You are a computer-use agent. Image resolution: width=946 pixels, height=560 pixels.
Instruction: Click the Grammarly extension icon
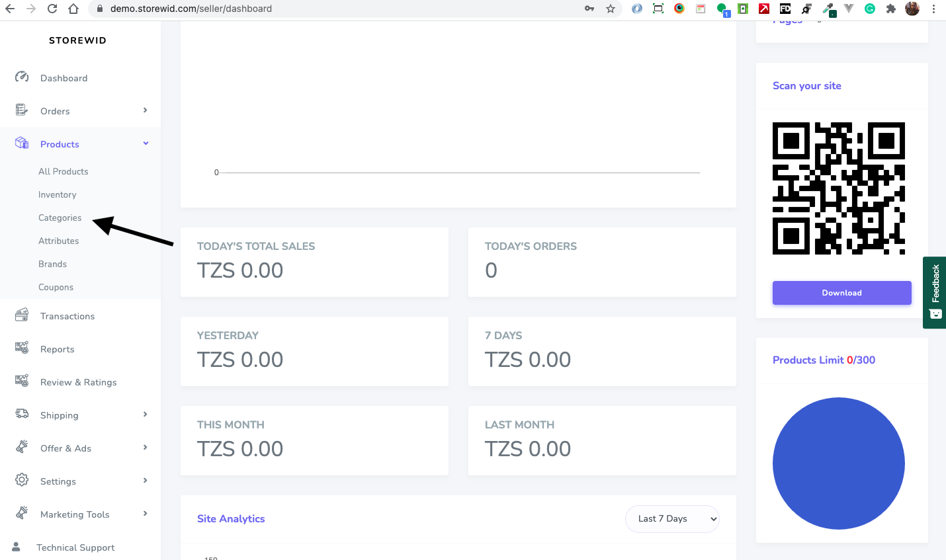click(870, 9)
